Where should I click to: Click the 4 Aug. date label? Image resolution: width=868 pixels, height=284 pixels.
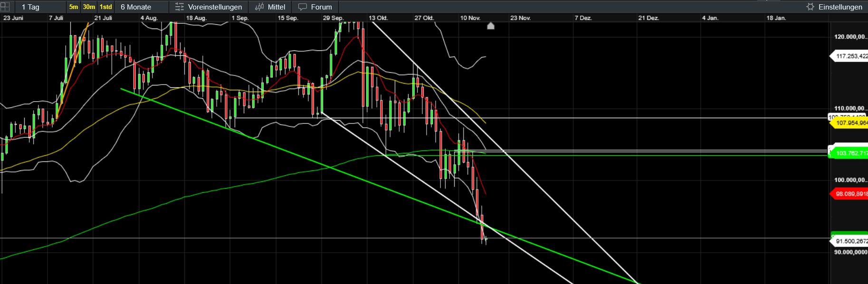pos(149,18)
